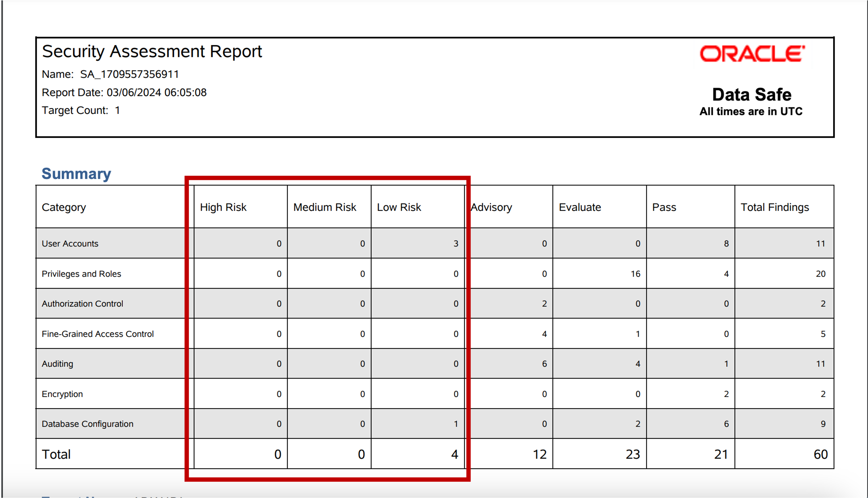
Task: Click the Summary section heading
Action: [76, 174]
